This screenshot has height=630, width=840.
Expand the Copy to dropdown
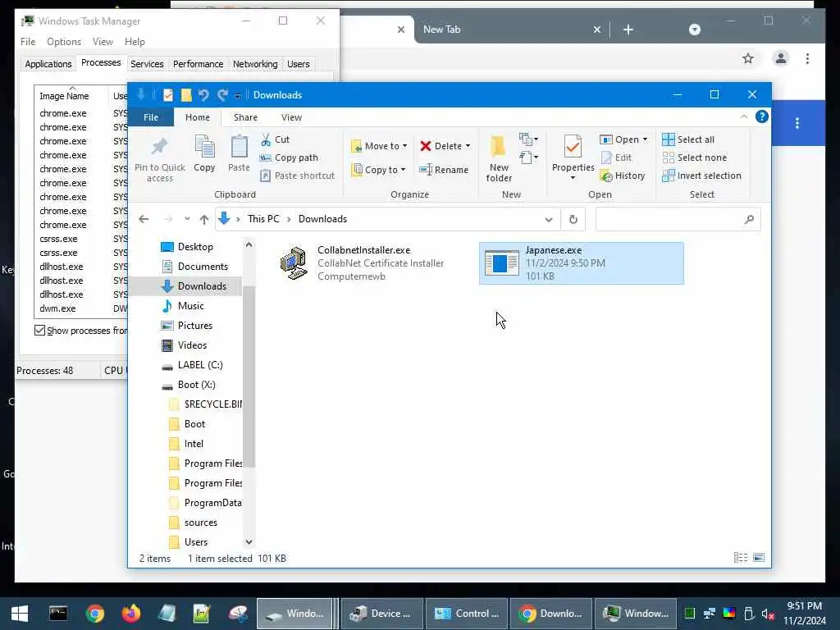pos(403,170)
